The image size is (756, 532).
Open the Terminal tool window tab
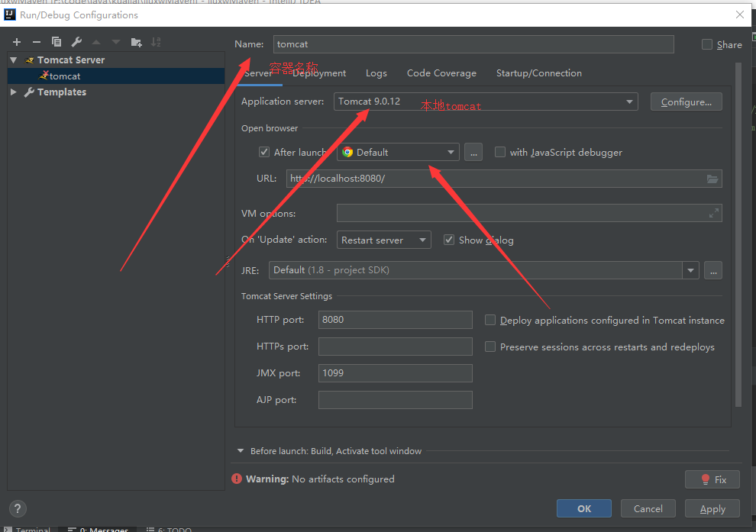click(x=27, y=529)
